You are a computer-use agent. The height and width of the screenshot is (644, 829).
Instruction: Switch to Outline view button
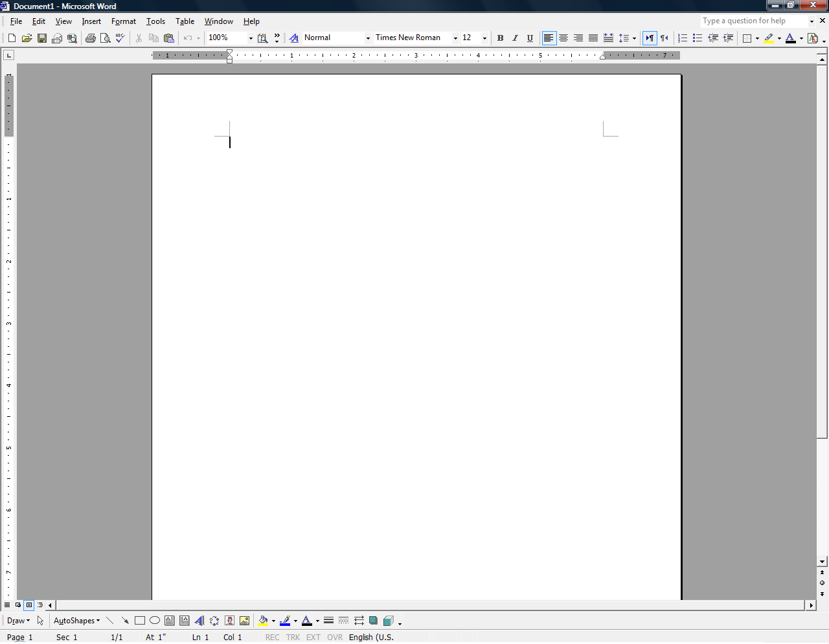pos(40,605)
